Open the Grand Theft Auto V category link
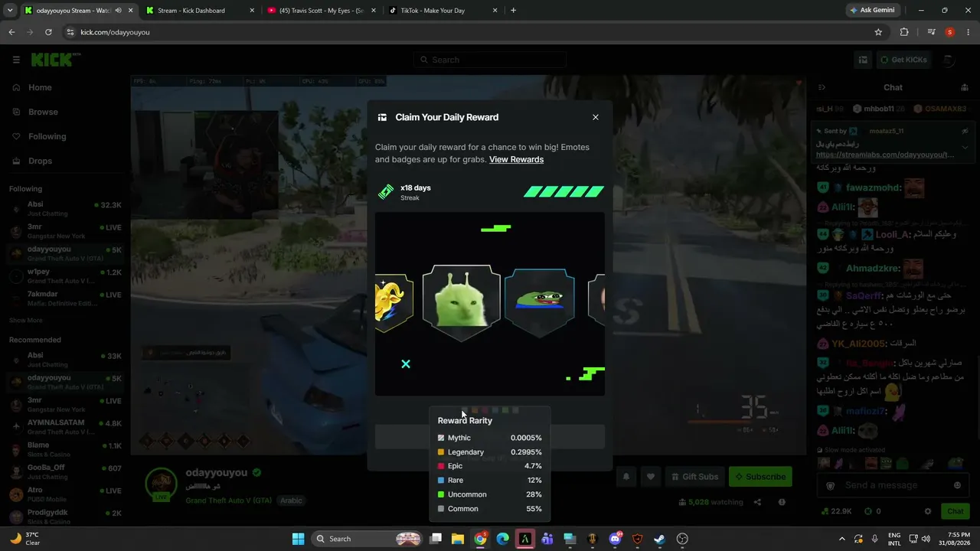This screenshot has width=980, height=551. (x=228, y=500)
